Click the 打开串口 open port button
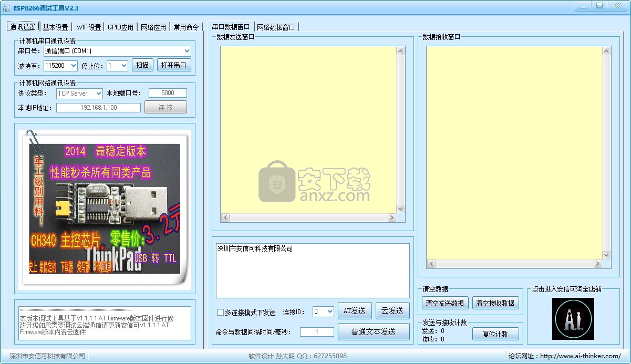The height and width of the screenshot is (364, 631). point(174,66)
